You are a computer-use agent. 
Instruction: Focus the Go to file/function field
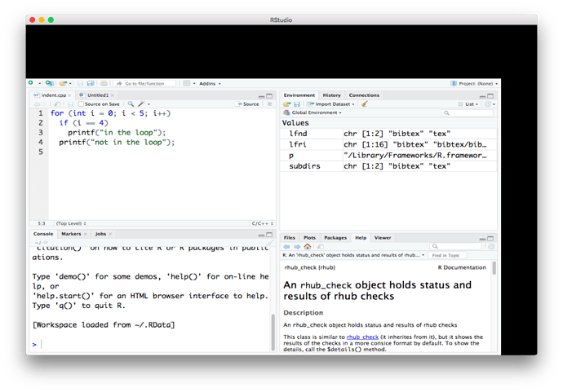(144, 84)
